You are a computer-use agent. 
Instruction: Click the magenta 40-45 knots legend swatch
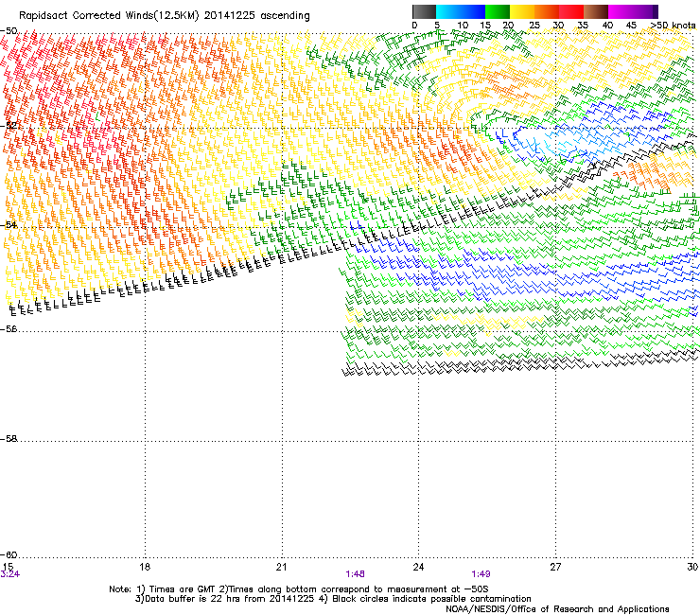621,11
